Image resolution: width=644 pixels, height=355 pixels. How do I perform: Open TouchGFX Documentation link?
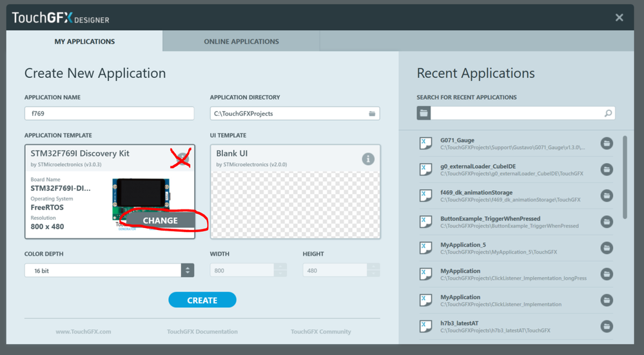202,332
